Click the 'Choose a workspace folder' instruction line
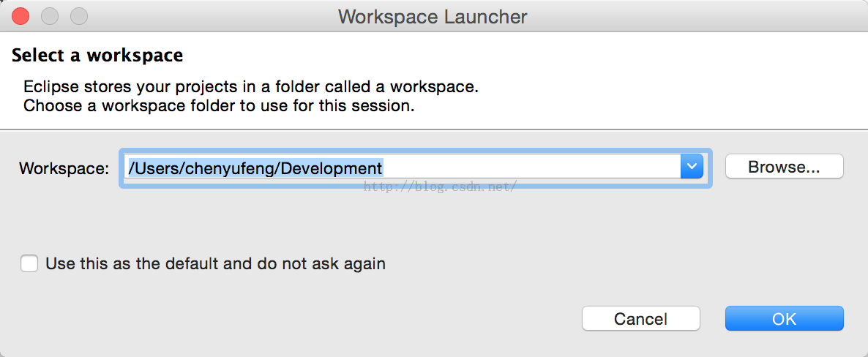This screenshot has height=357, width=868. click(x=219, y=105)
